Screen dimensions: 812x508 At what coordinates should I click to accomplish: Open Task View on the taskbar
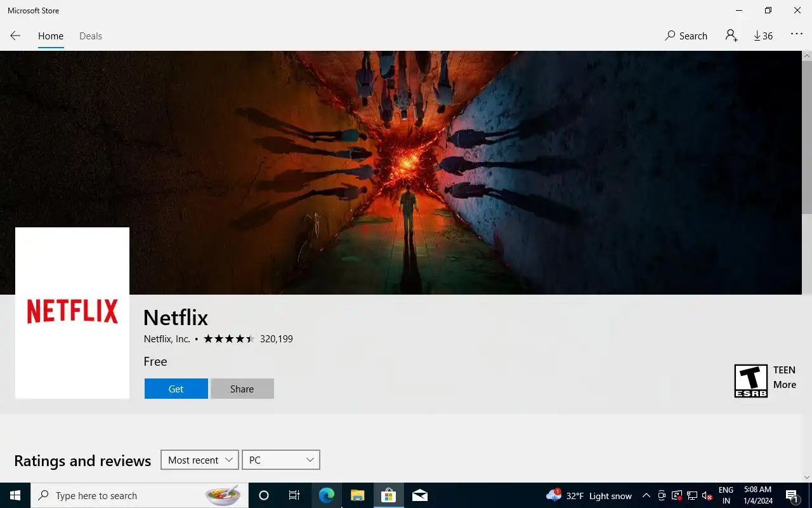pyautogui.click(x=294, y=495)
